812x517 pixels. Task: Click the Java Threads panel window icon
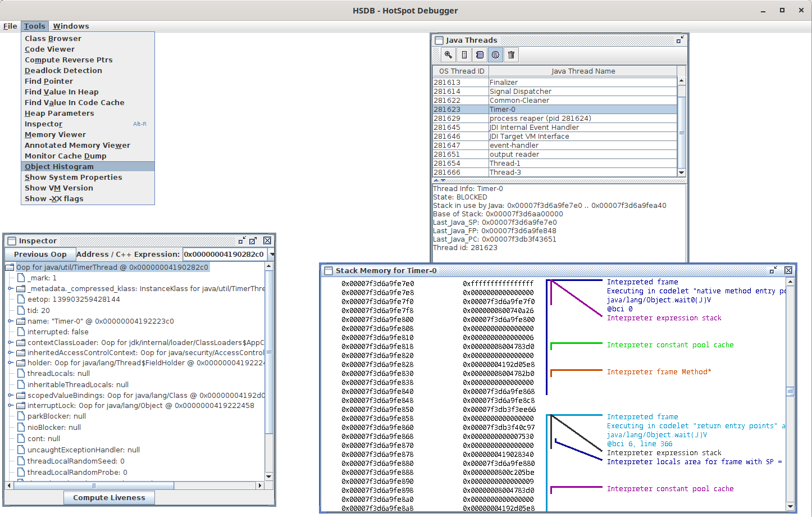coord(438,40)
